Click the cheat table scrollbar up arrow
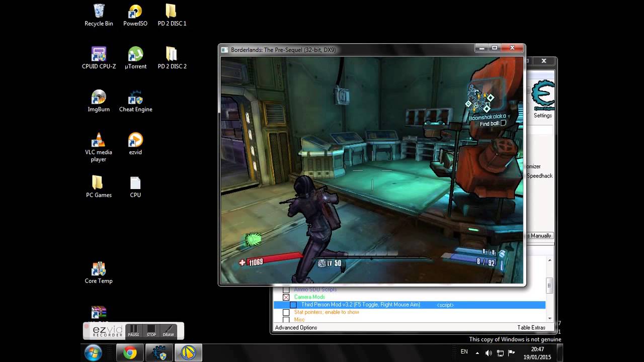The width and height of the screenshot is (644, 362). (x=549, y=260)
